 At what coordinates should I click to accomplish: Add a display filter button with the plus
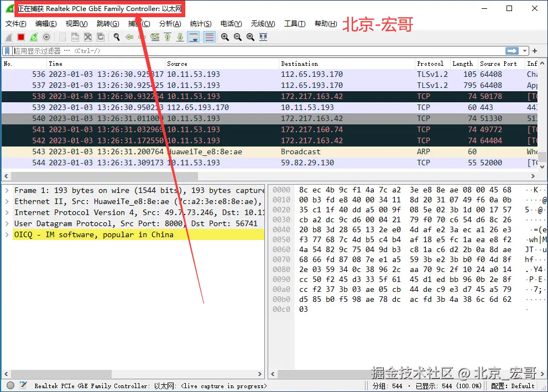pos(535,51)
